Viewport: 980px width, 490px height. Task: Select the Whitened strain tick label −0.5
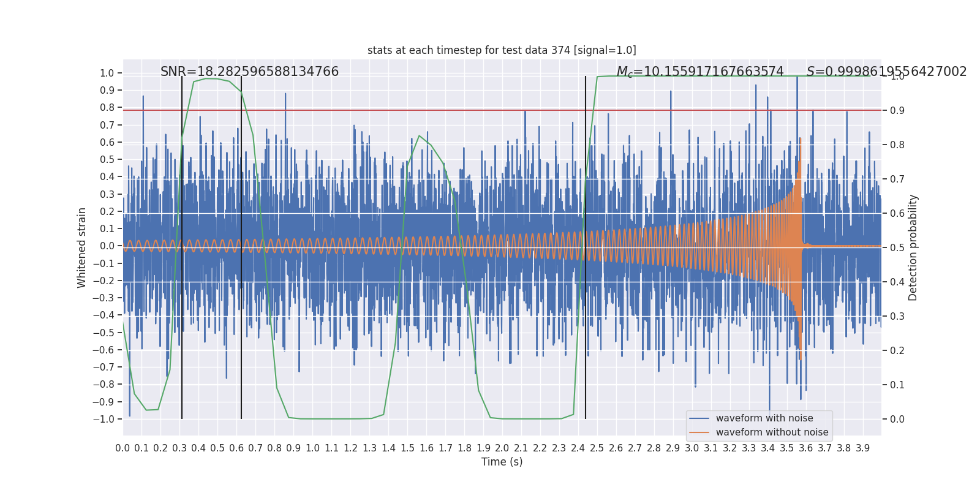(104, 333)
